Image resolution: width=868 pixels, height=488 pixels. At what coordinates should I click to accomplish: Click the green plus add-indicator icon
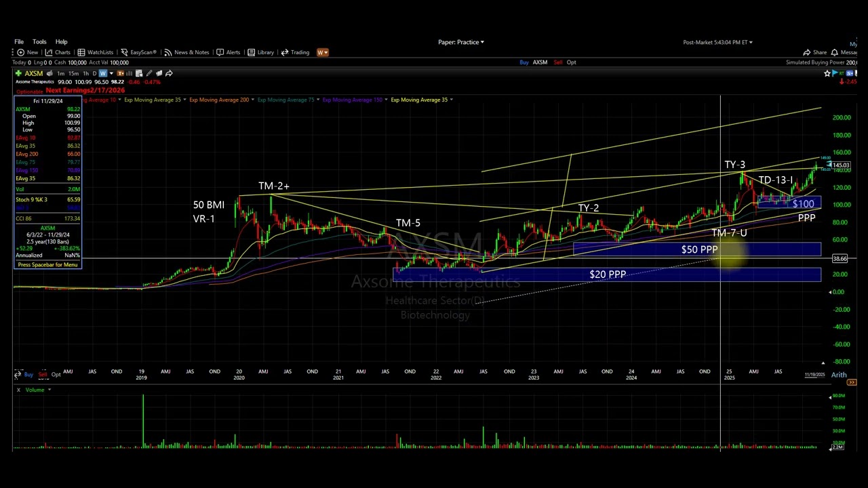click(18, 73)
